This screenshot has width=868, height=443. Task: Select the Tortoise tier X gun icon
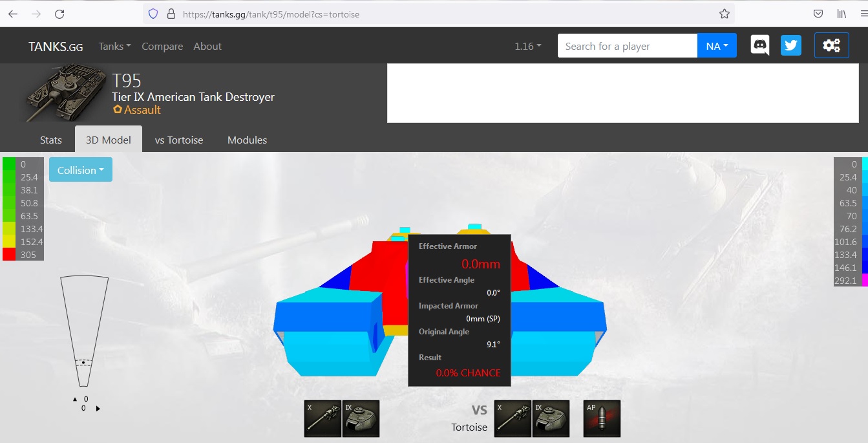point(513,418)
